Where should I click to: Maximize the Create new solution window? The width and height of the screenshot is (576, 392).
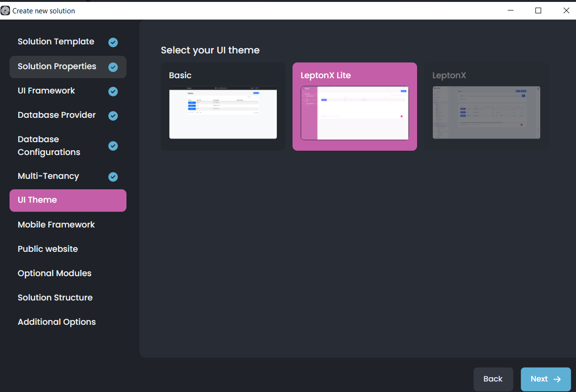(538, 10)
